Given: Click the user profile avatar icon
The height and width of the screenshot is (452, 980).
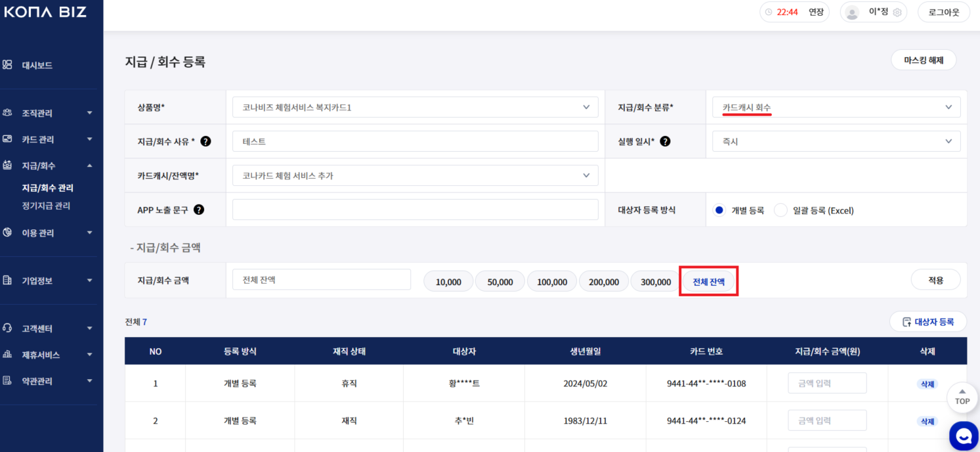Looking at the screenshot, I should [853, 12].
